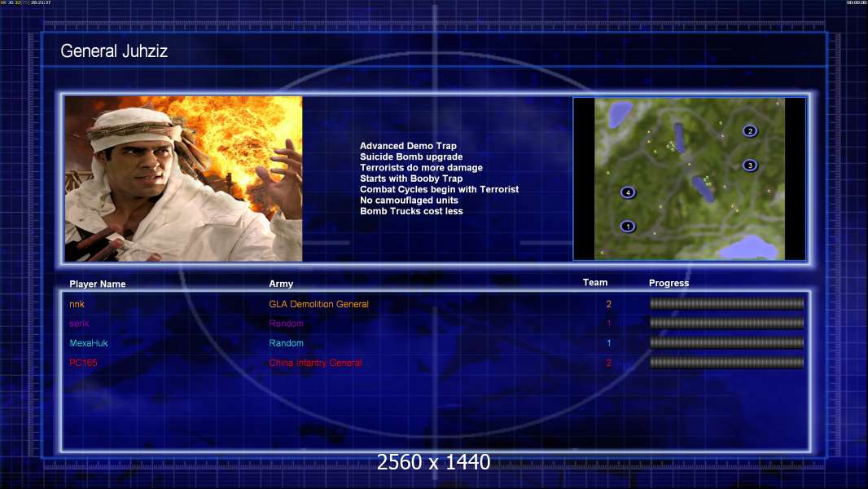The height and width of the screenshot is (489, 868).
Task: Click Combat Cycles begin with Terrorist line
Action: tap(440, 189)
